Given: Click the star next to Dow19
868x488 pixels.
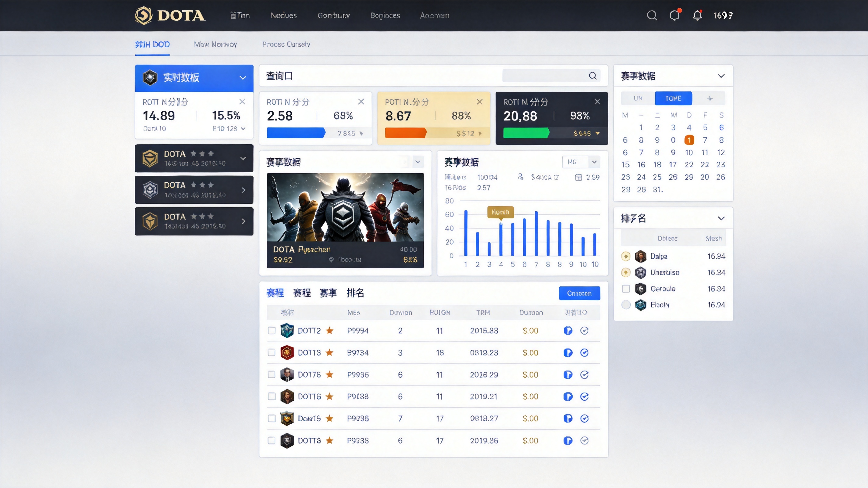Looking at the screenshot, I should [329, 418].
